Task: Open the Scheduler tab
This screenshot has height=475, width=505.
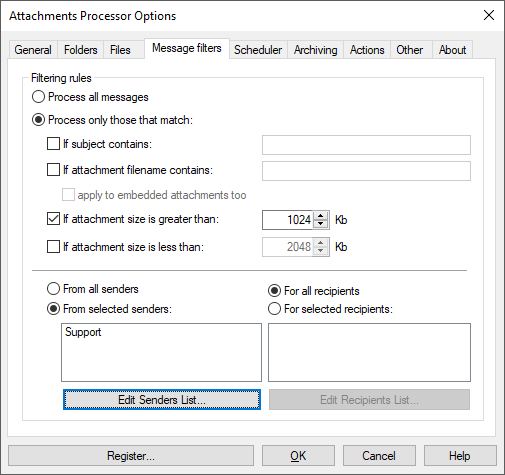Action: [x=258, y=50]
